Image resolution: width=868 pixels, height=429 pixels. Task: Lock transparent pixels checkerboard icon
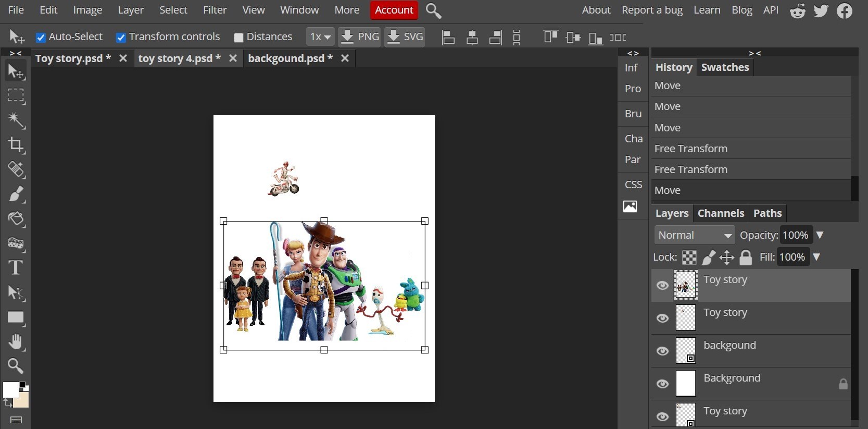click(x=689, y=257)
